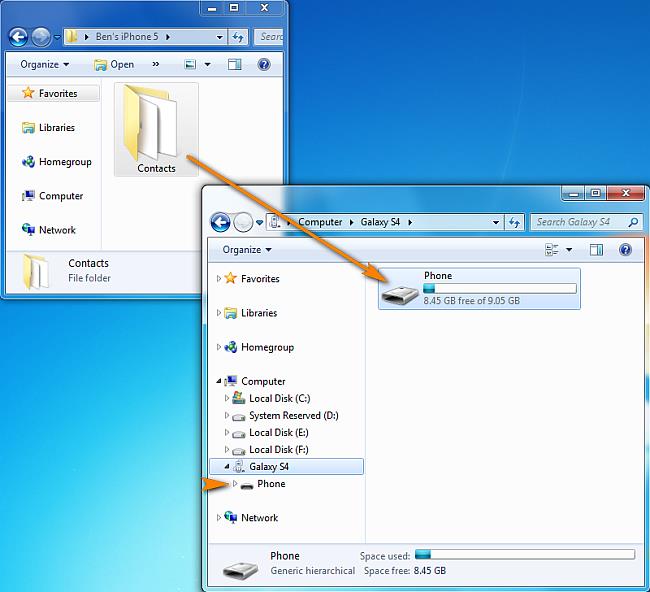Viewport: 650px width, 592px height.
Task: Refresh the Galaxy S4 window
Action: coord(514,222)
